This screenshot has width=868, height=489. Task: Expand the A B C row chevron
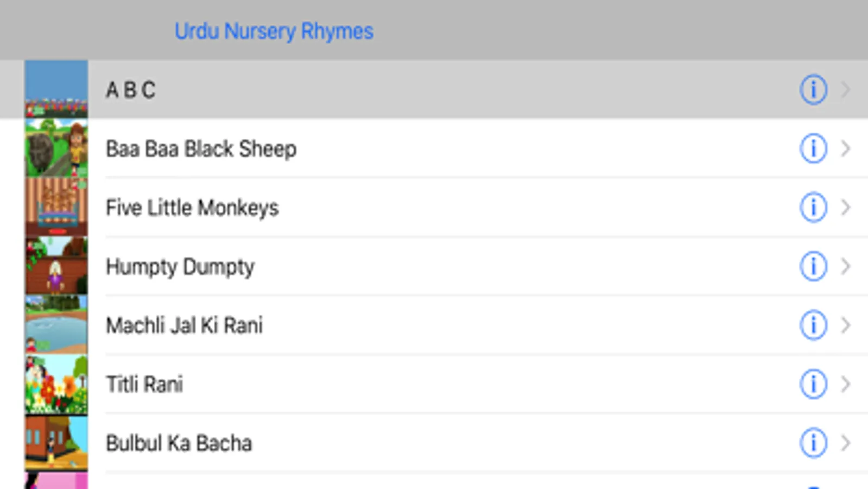pyautogui.click(x=845, y=90)
